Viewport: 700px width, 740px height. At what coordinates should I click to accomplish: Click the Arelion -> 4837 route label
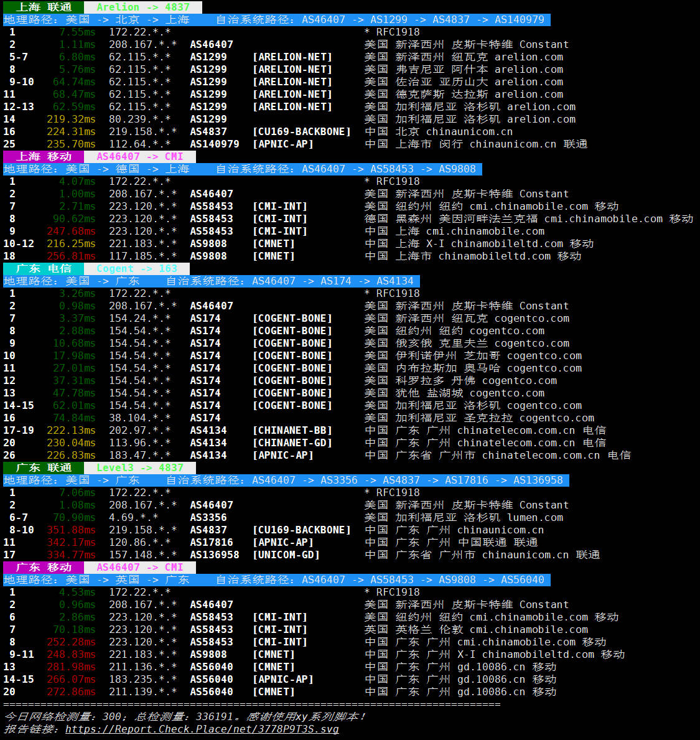142,7
